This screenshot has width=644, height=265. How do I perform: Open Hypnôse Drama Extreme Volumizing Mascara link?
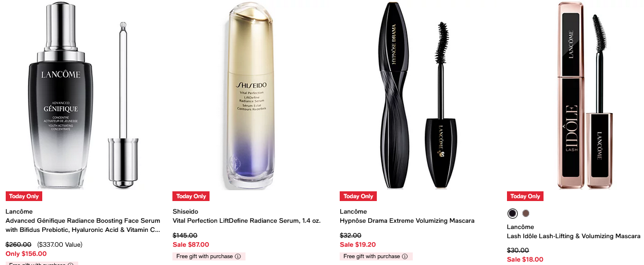coord(407,221)
